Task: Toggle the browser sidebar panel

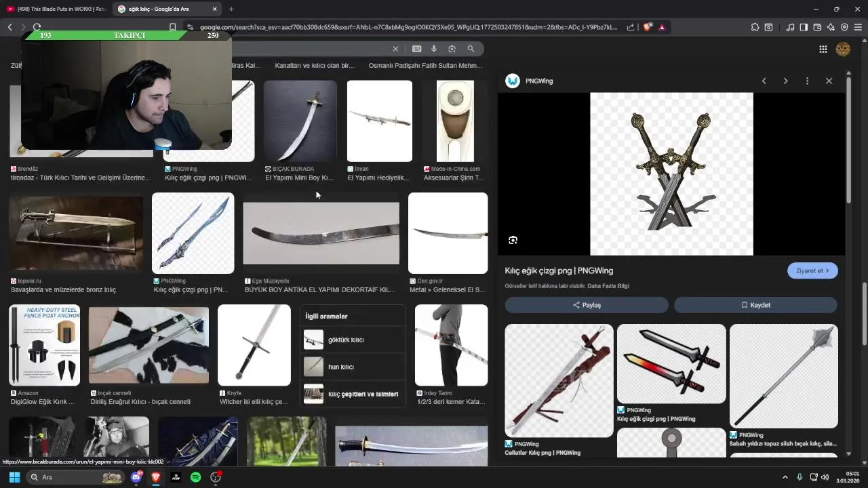Action: coord(804,27)
